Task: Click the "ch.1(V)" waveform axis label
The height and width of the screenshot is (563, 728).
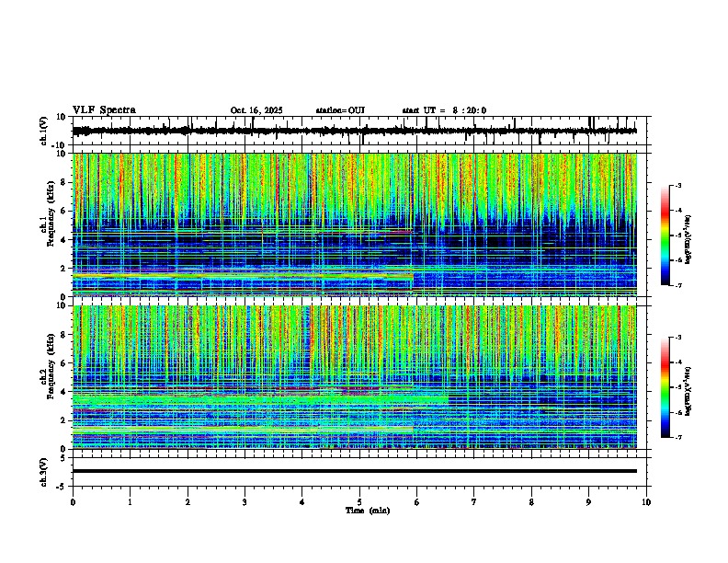Action: coord(44,131)
